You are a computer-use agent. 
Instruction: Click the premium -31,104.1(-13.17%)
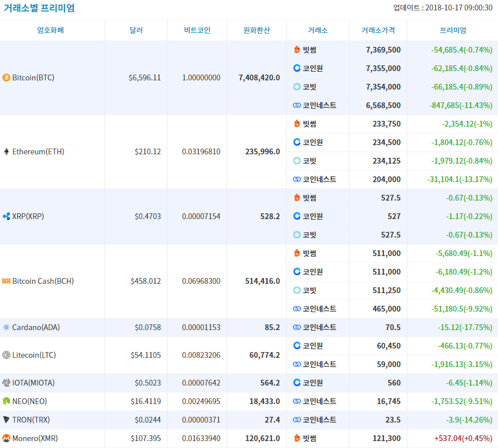coord(460,179)
